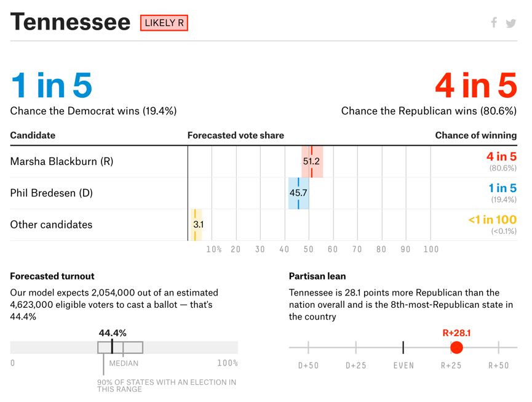Click the Forecasted vote share column header

click(x=236, y=135)
